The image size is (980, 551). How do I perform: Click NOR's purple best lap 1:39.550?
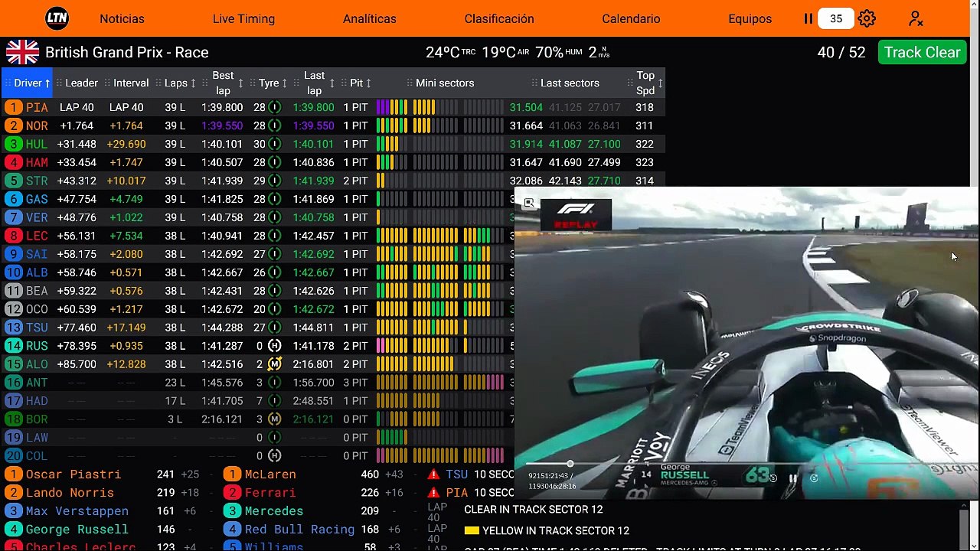tap(222, 126)
